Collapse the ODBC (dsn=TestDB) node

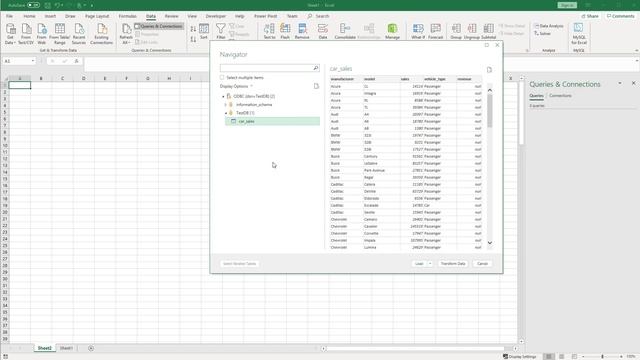click(223, 97)
